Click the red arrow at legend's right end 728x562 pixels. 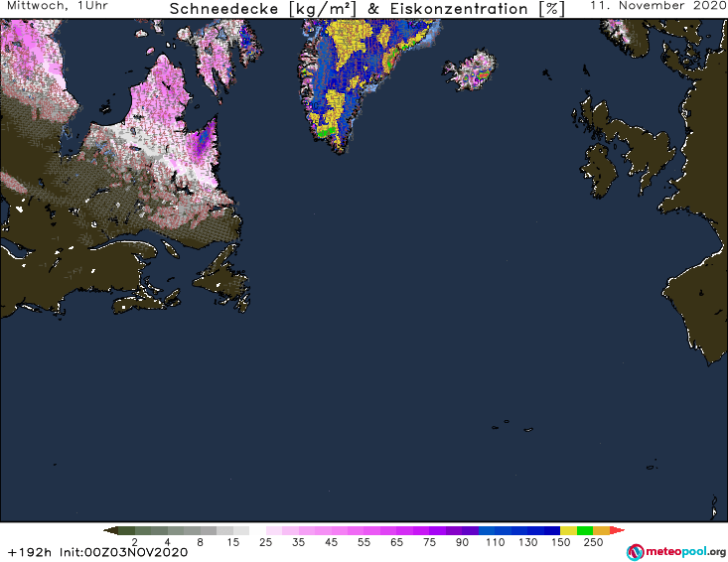click(617, 530)
